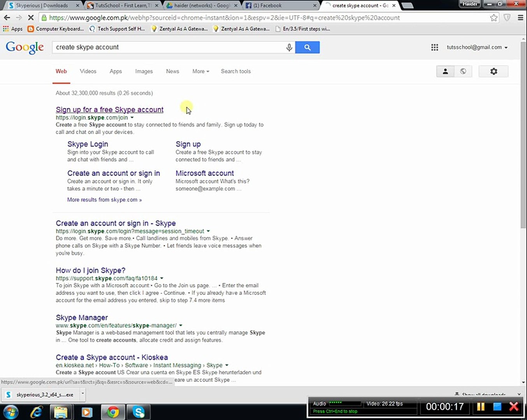Open the More search categories dropdown
This screenshot has width=527, height=420.
(x=200, y=71)
